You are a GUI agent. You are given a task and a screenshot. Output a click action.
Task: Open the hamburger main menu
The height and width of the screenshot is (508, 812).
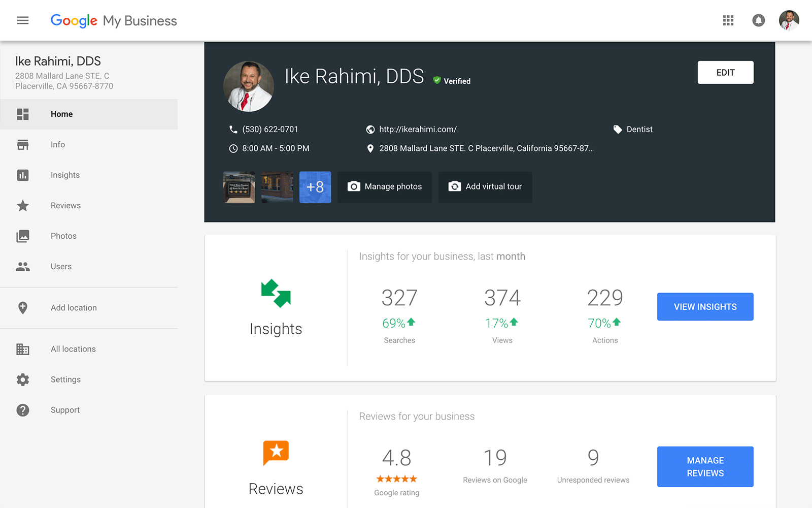(x=23, y=20)
